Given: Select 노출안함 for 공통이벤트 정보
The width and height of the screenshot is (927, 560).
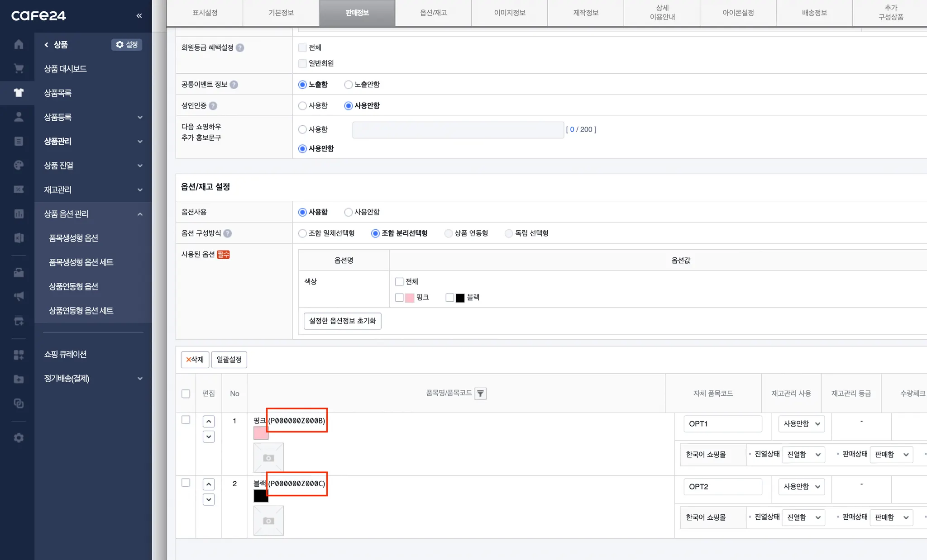Looking at the screenshot, I should point(349,85).
